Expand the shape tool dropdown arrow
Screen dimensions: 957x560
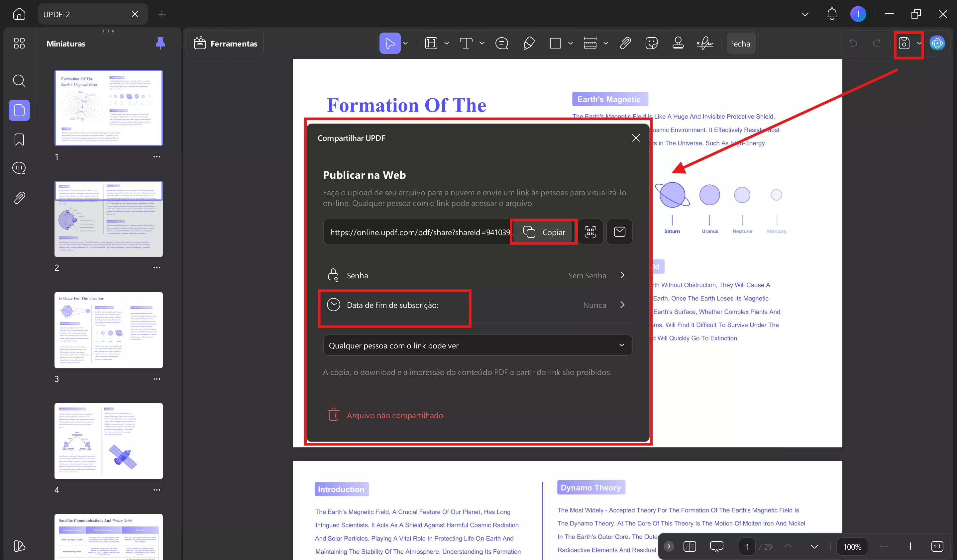click(571, 43)
